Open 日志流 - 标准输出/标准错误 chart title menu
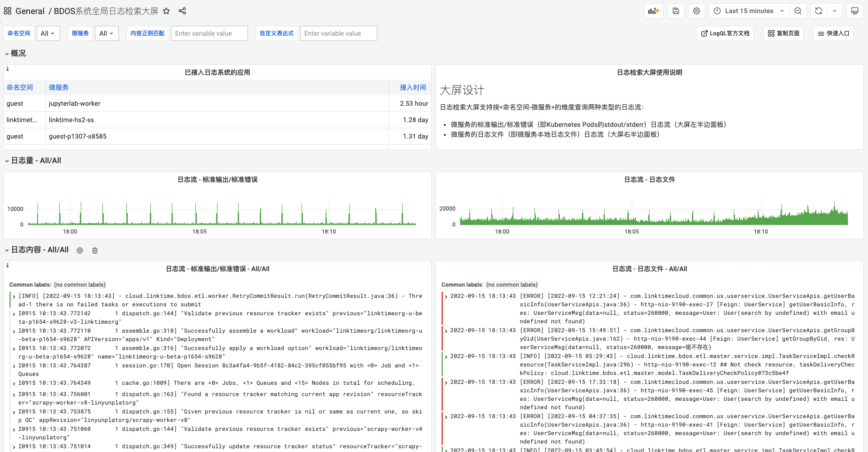 (x=217, y=179)
